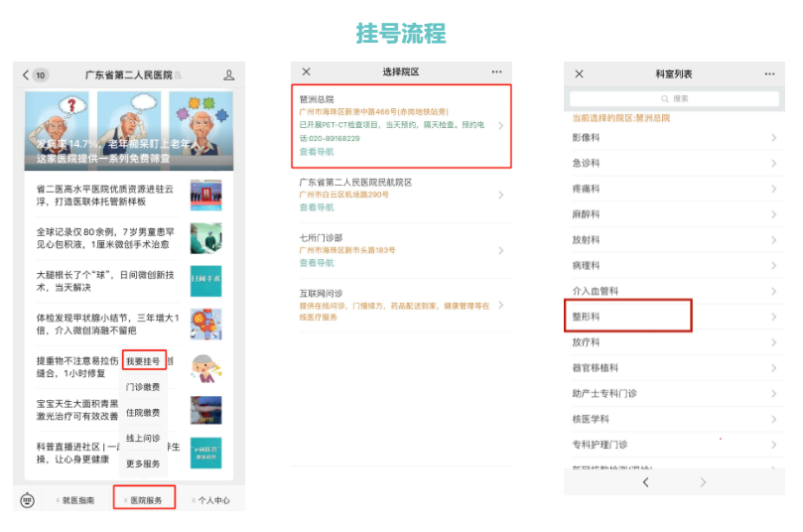Open 专科护理门诊 department
This screenshot has width=803, height=532.
pos(675,445)
